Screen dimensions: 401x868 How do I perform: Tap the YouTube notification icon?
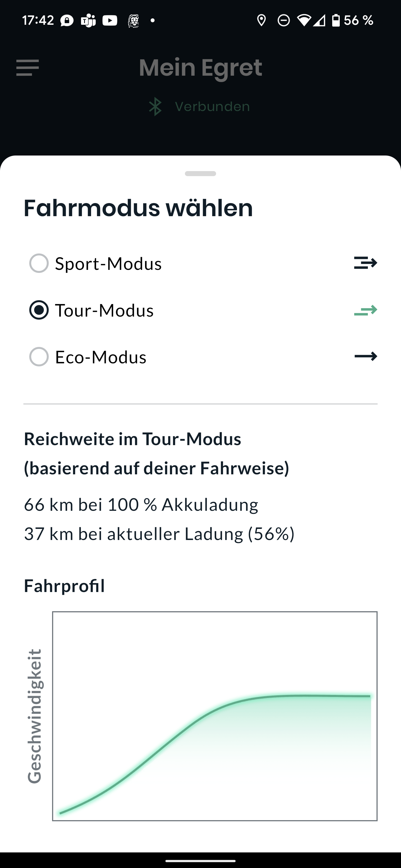click(110, 21)
